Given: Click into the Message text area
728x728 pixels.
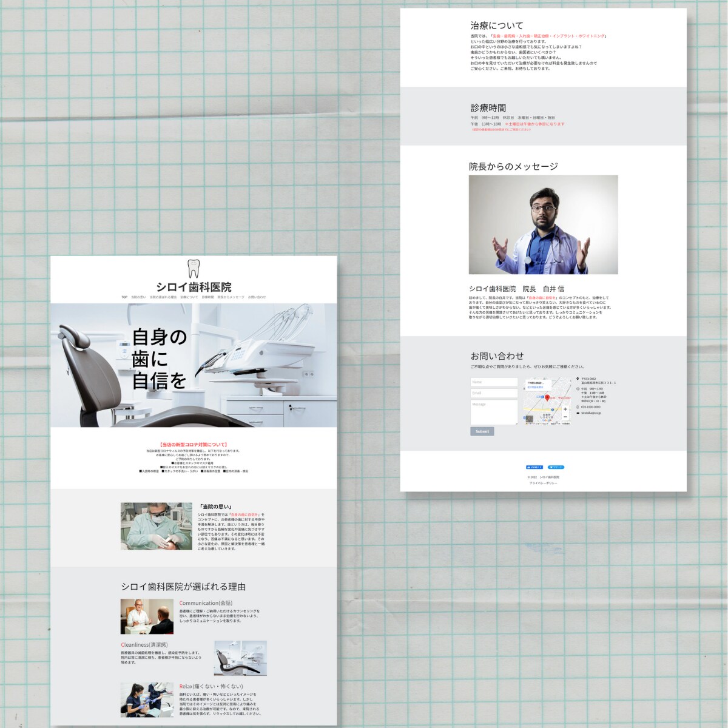Looking at the screenshot, I should [494, 412].
